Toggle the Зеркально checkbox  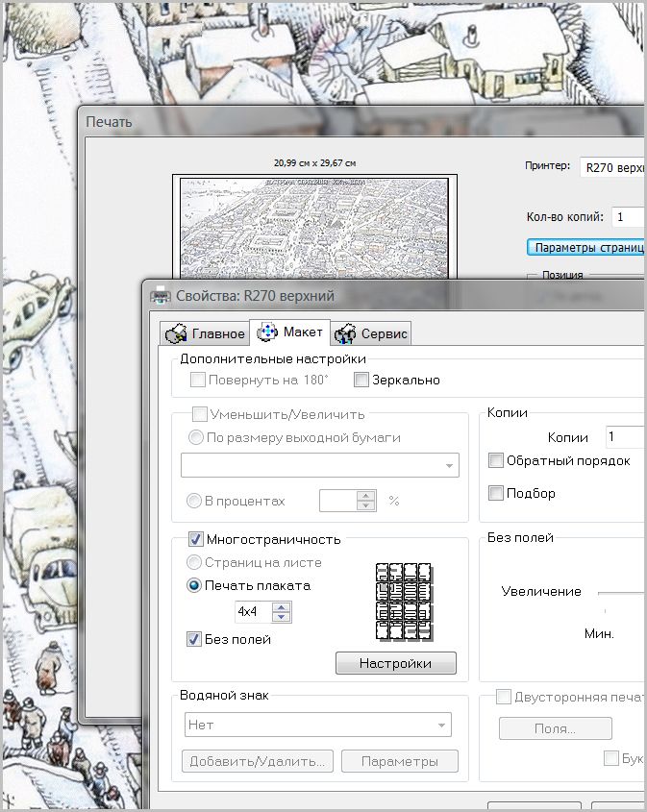coord(361,380)
